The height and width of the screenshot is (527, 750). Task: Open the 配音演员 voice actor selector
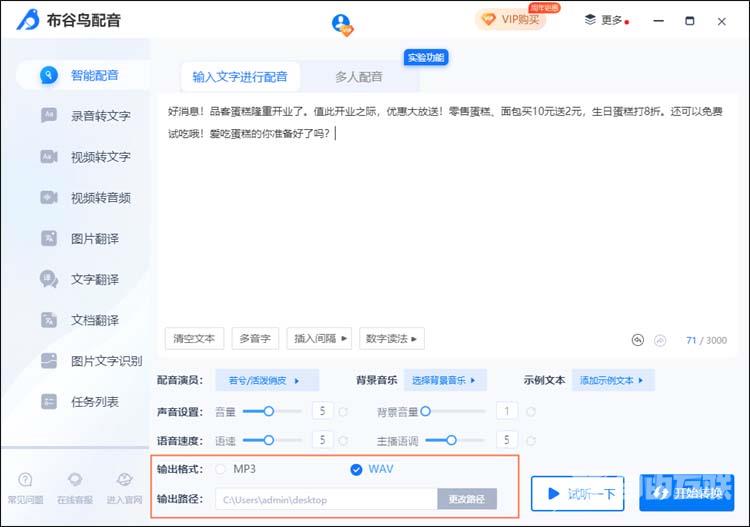267,380
